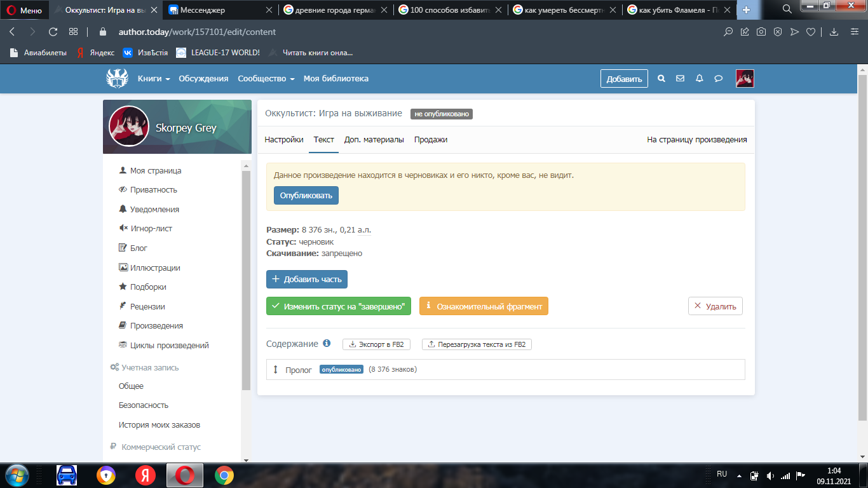Open the comments speech bubble icon
This screenshot has height=488, width=868.
point(719,79)
